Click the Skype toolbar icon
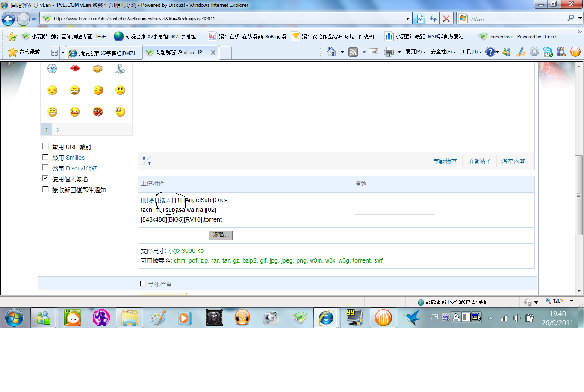The width and height of the screenshot is (584, 392). [x=548, y=52]
